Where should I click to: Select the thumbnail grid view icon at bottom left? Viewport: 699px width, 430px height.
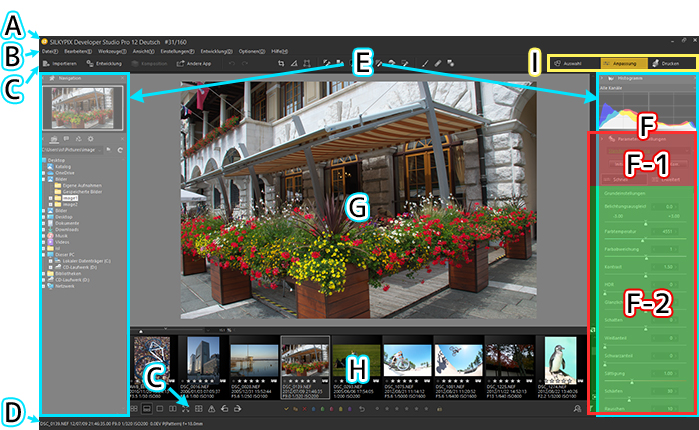point(133,409)
